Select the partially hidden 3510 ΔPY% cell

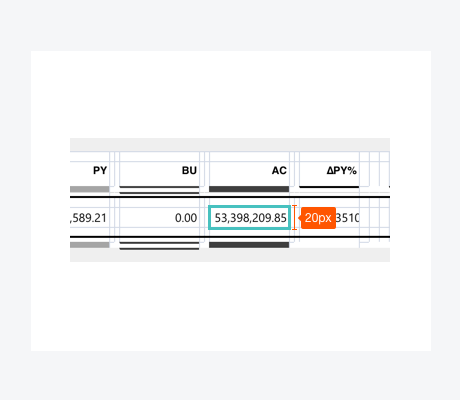click(347, 218)
